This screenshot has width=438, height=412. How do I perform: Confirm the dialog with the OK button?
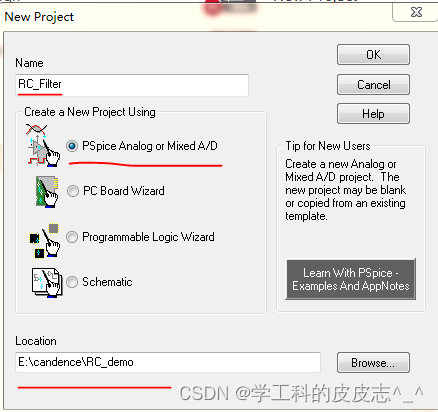coord(373,55)
